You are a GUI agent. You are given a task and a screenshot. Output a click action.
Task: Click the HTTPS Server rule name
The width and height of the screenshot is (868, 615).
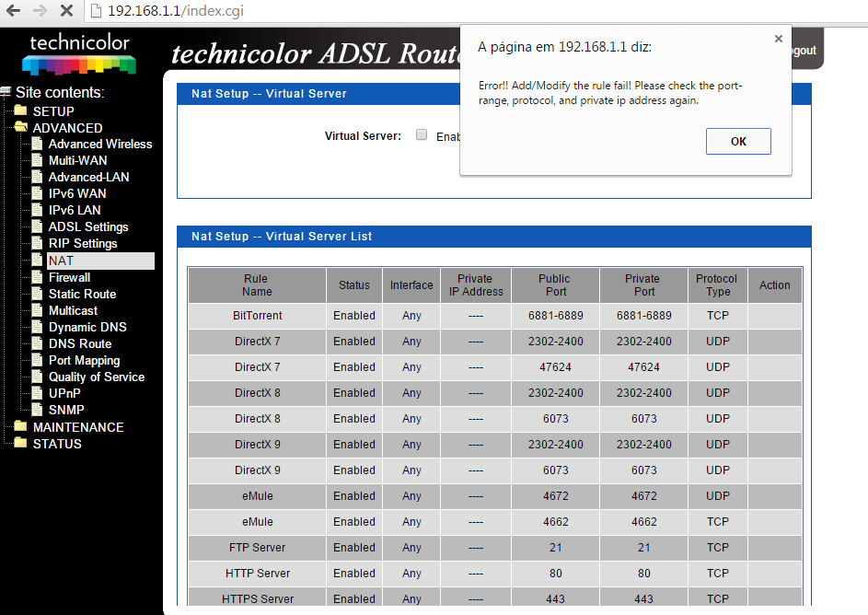click(x=258, y=599)
